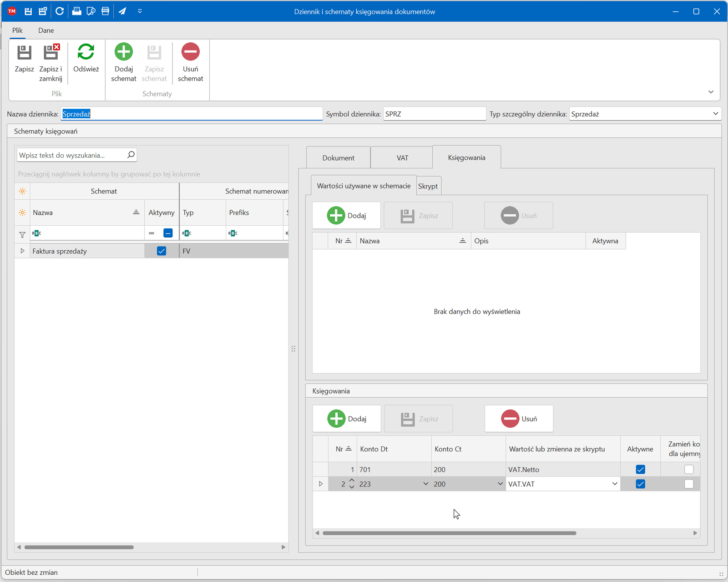Click the green Odśwież refresh icon
The width and height of the screenshot is (728, 582).
tap(86, 52)
